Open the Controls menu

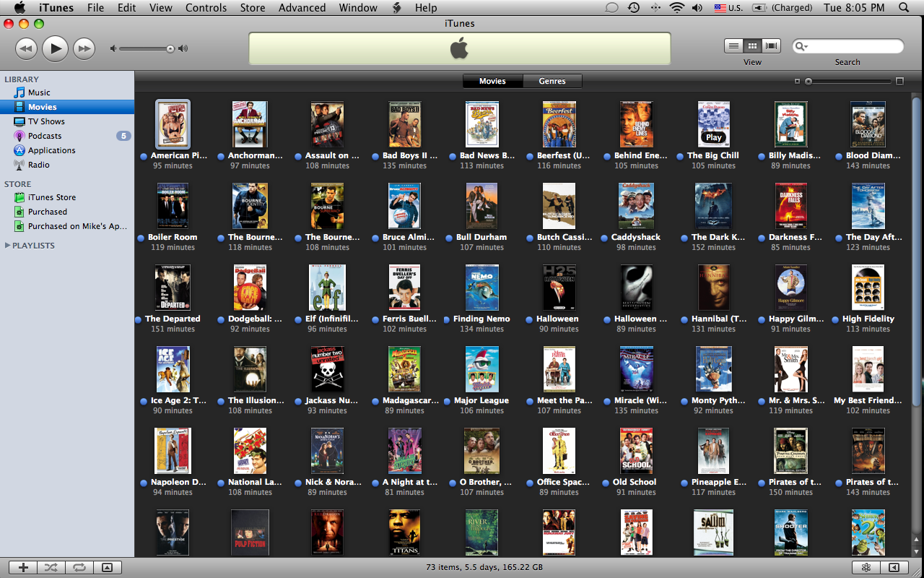point(206,8)
